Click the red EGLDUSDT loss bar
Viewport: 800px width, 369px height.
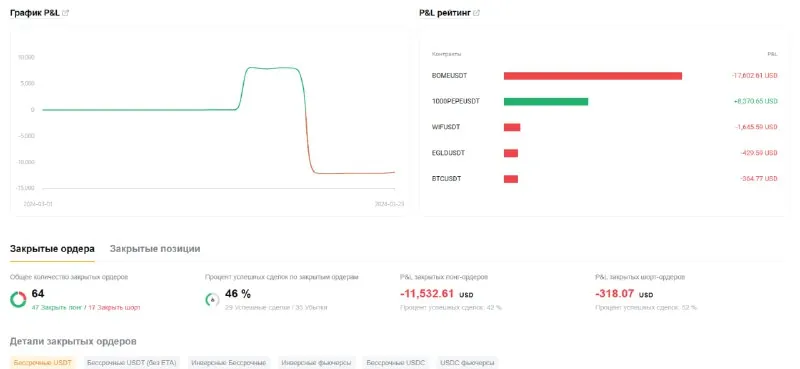[x=511, y=153]
